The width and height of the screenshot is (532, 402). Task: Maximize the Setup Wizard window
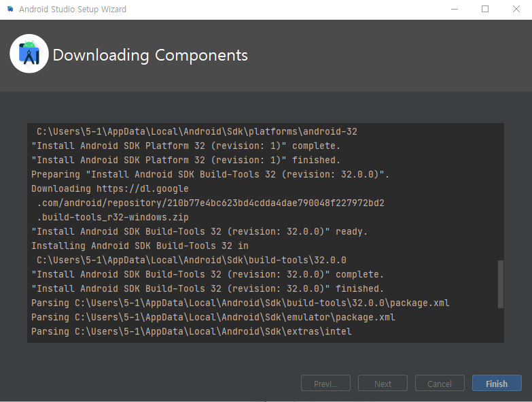pyautogui.click(x=485, y=9)
